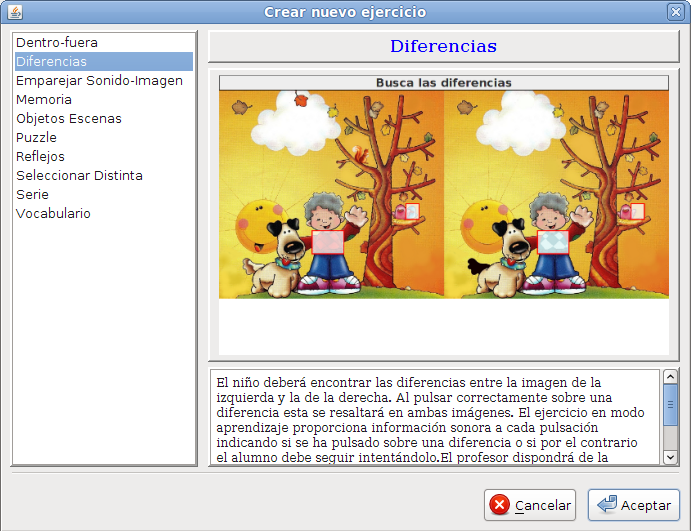Click the Cancelar button
Screen dimensions: 691x531
pos(530,505)
